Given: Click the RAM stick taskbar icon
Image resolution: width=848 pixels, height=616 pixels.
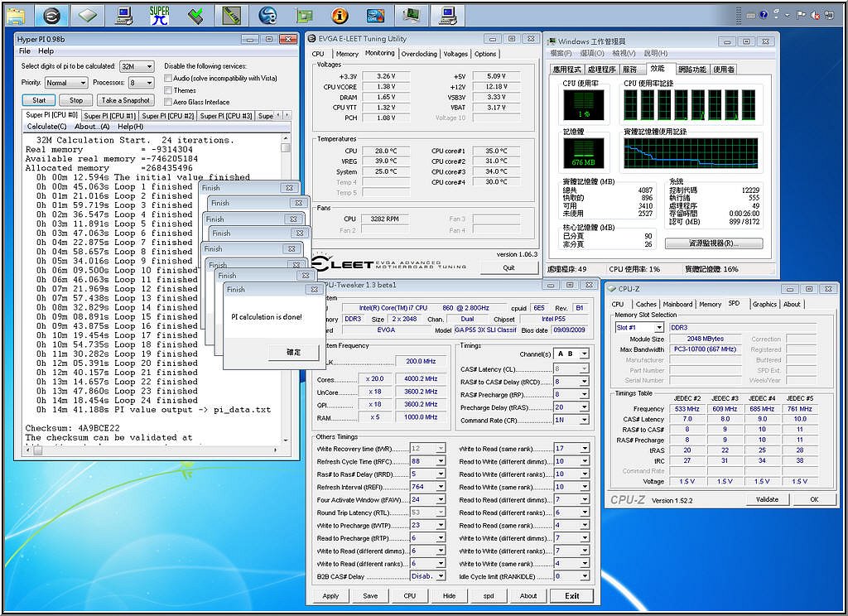Looking at the screenshot, I should pos(232,15).
